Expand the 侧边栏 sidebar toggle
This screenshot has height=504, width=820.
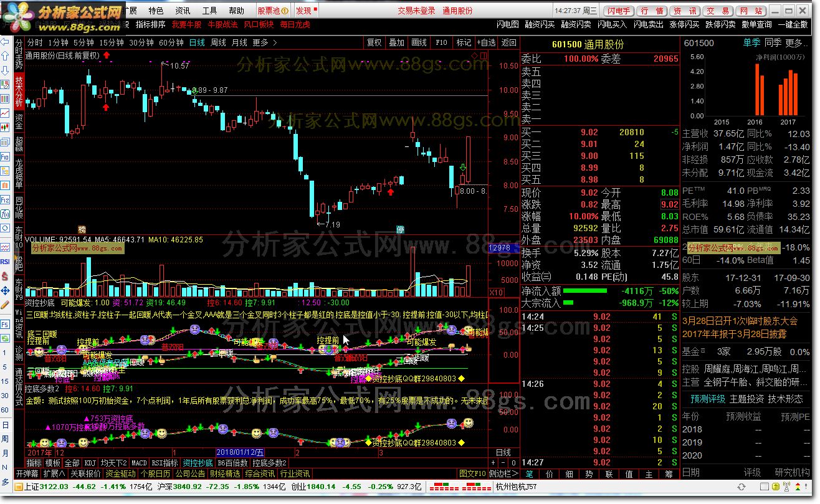click(x=504, y=473)
